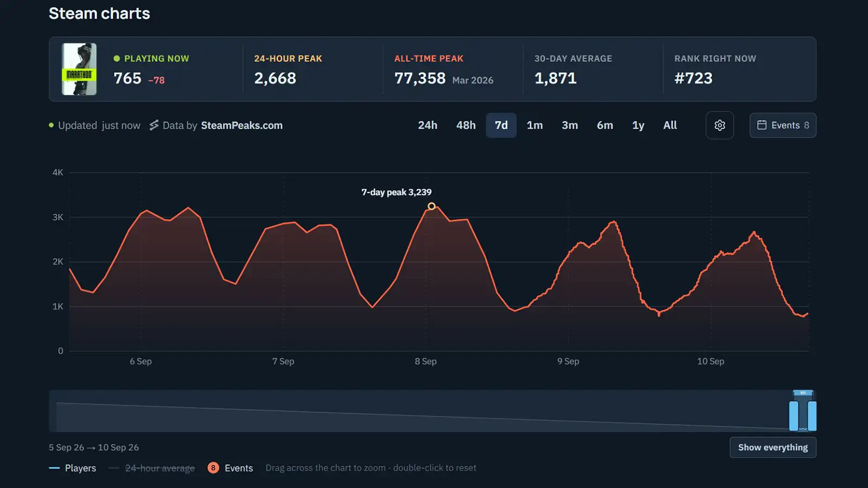The height and width of the screenshot is (488, 868).
Task: Select the 24h time range
Action: [427, 125]
